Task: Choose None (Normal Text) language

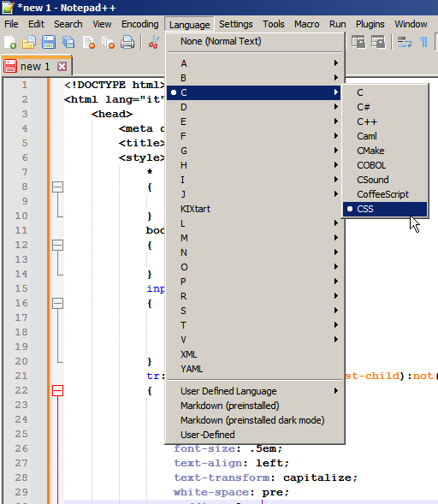Action: tap(255, 41)
